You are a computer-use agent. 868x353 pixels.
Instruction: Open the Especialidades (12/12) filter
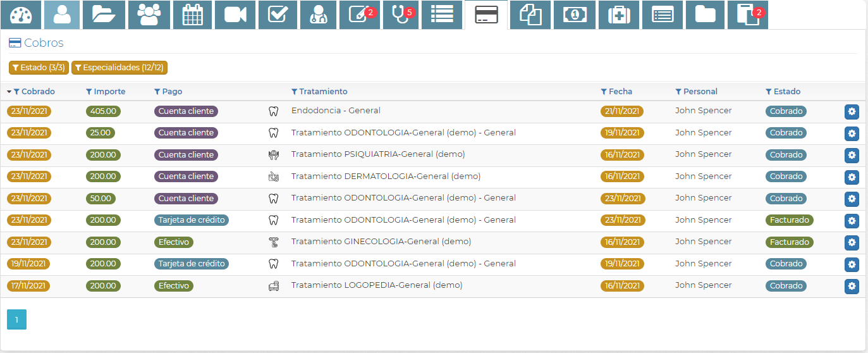pyautogui.click(x=119, y=68)
